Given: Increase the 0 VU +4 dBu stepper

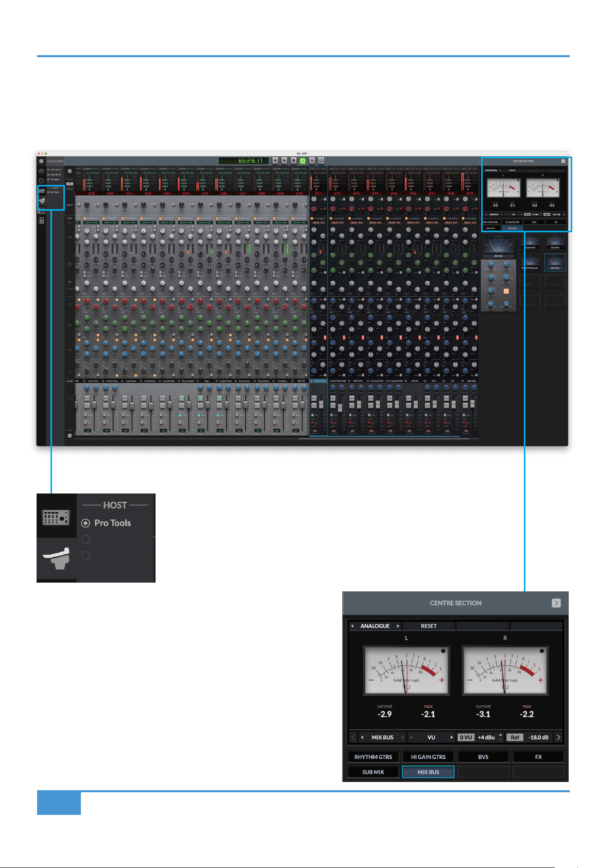Looking at the screenshot, I should click(x=500, y=735).
